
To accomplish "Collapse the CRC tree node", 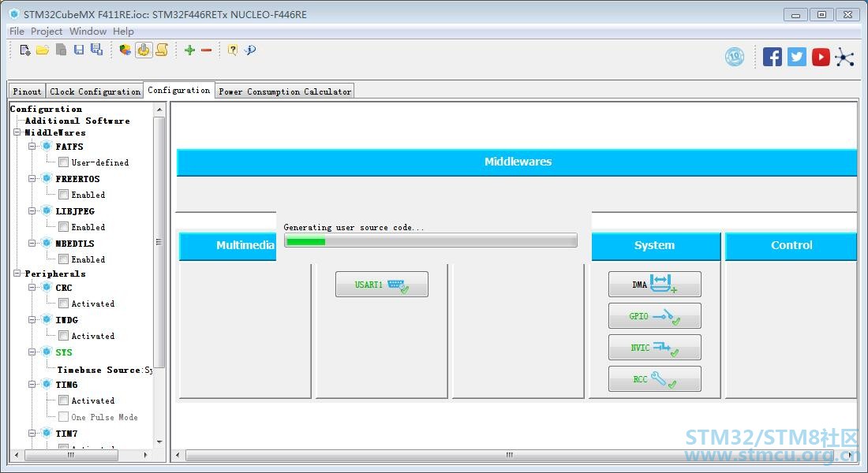I will pos(32,287).
